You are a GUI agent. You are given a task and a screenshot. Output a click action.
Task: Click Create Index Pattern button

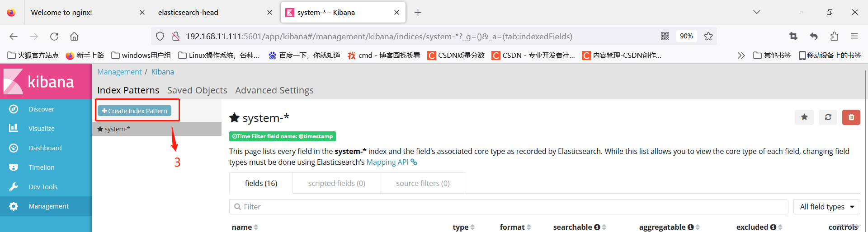(x=134, y=111)
